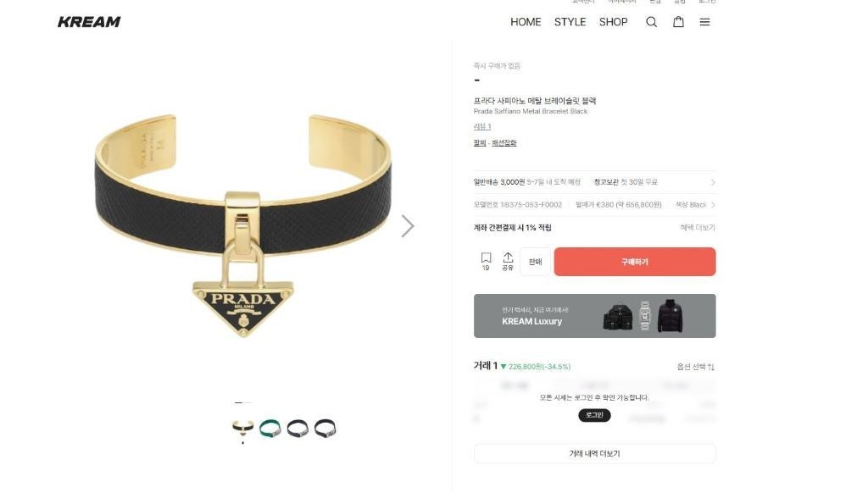The image size is (868, 493).
Task: Click the sell button
Action: [536, 262]
